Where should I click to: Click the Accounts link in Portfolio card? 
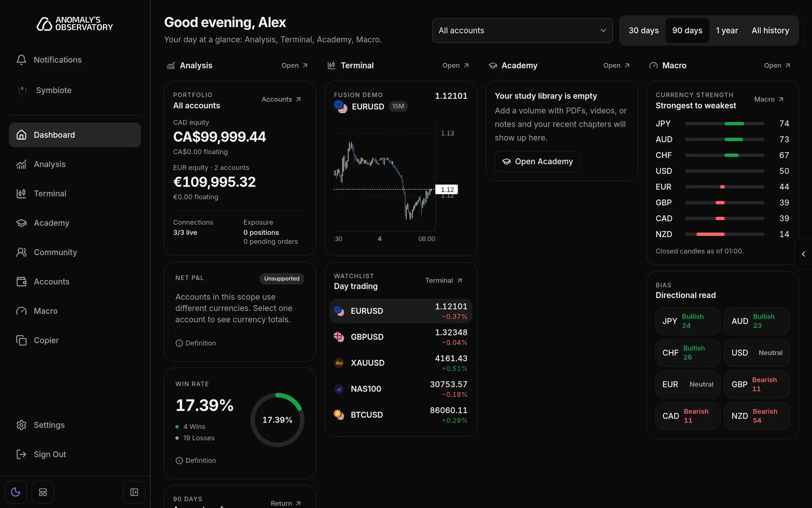(281, 99)
